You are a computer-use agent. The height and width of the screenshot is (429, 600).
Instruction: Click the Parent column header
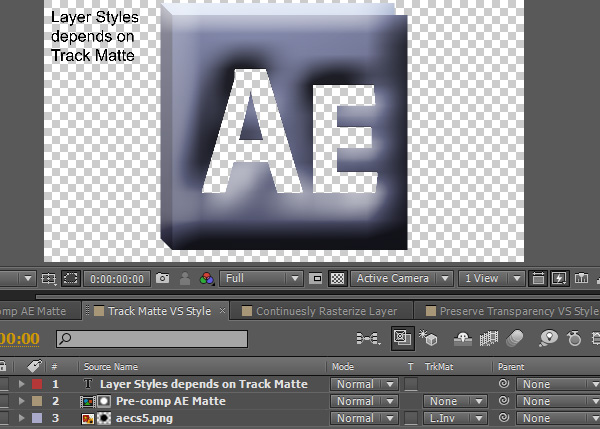[511, 367]
